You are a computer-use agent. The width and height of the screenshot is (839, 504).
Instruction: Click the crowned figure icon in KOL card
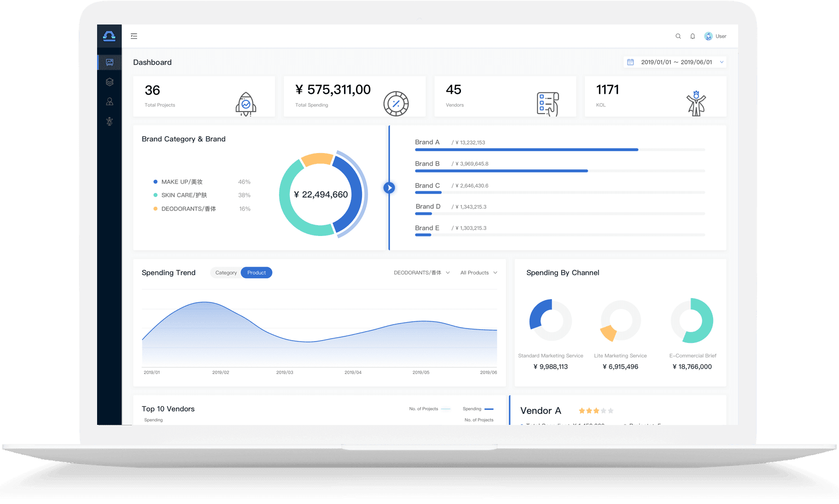pyautogui.click(x=696, y=104)
